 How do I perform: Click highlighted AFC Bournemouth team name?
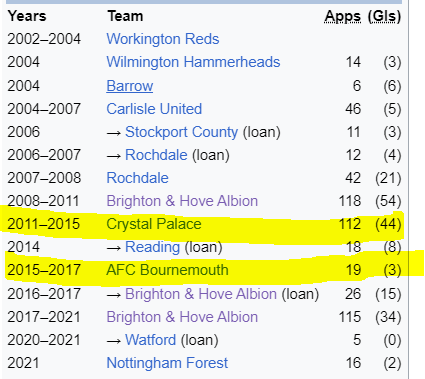pos(167,270)
